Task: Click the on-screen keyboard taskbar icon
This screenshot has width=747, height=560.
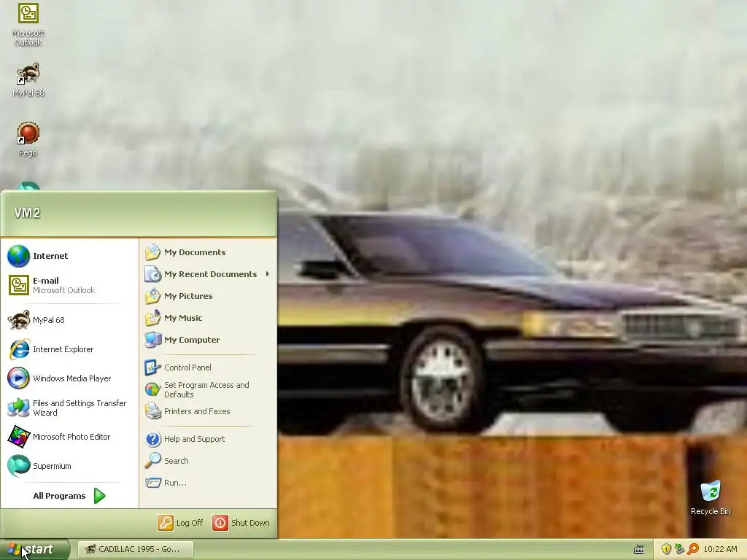Action: pyautogui.click(x=639, y=550)
